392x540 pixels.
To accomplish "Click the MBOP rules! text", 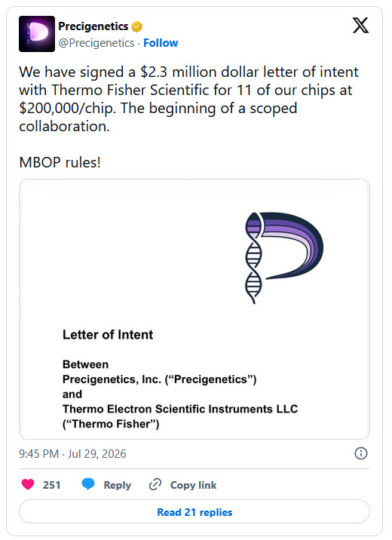I will pyautogui.click(x=60, y=162).
